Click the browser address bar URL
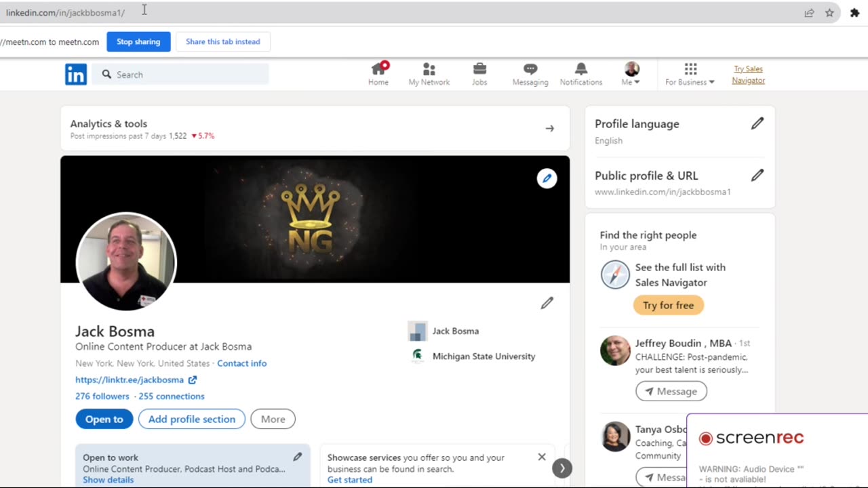This screenshot has width=868, height=488. [65, 12]
